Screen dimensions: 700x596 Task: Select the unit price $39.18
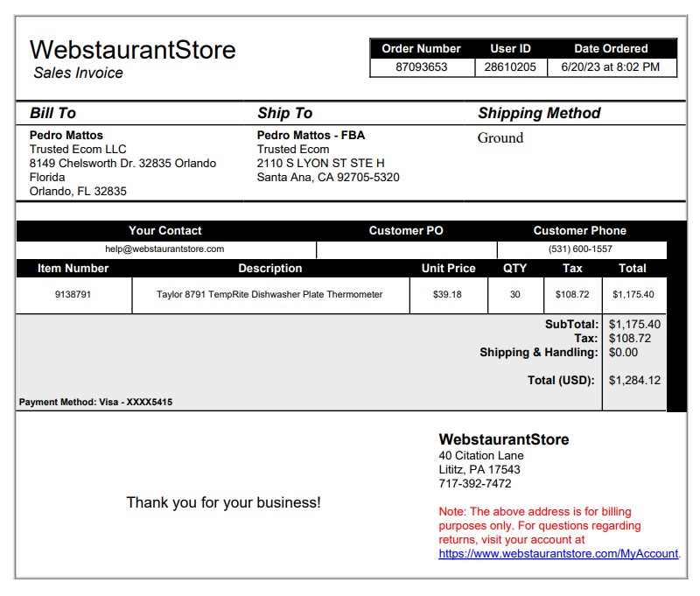click(x=447, y=295)
